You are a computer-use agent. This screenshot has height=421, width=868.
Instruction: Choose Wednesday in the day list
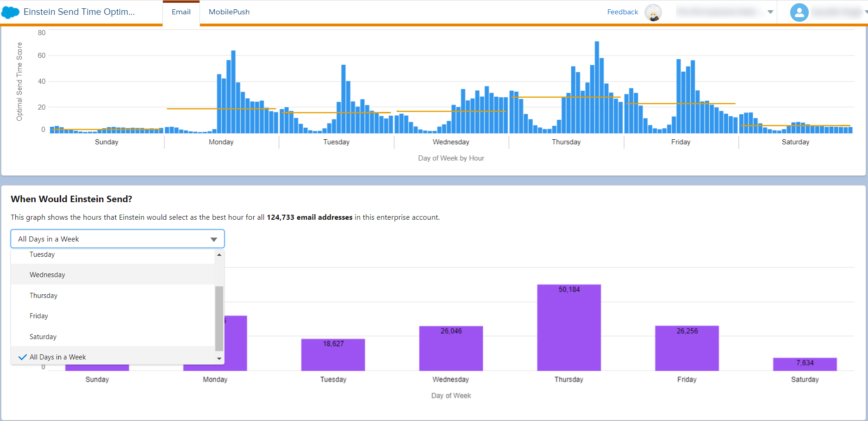point(113,275)
